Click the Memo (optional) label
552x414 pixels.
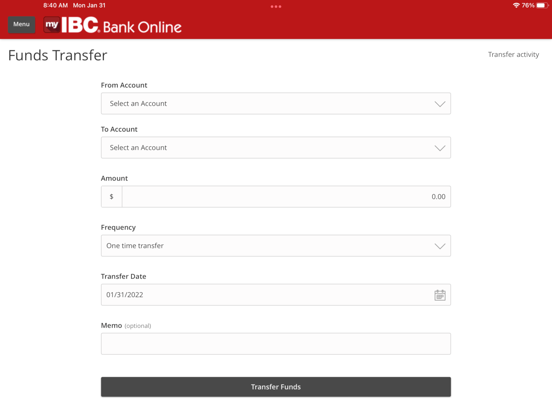(x=126, y=326)
